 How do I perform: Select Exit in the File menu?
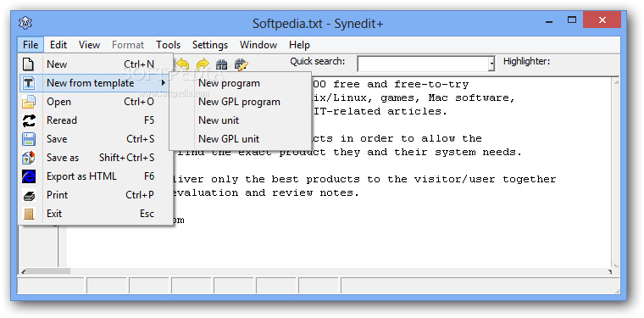click(x=95, y=214)
